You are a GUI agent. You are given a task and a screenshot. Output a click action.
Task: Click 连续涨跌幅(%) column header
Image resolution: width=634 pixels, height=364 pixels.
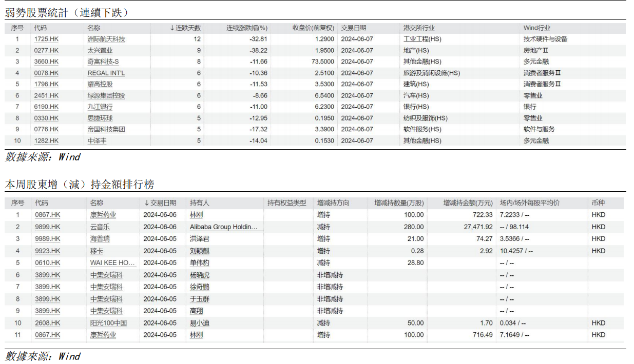[x=247, y=28]
